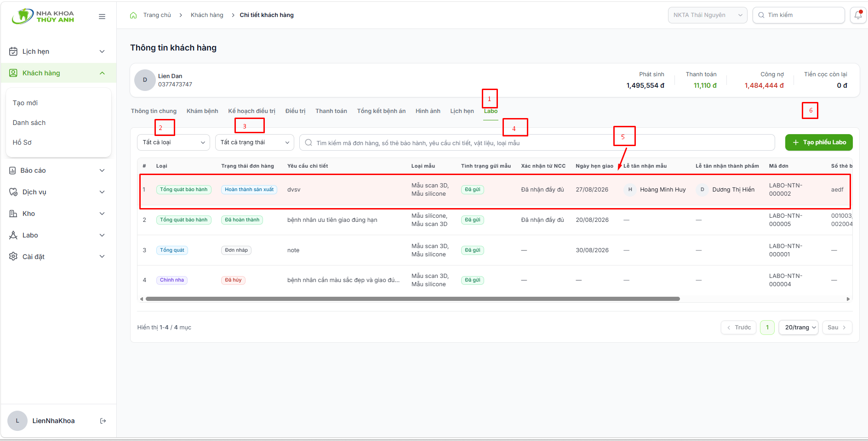Open the Khách hàng breadcrumb link
Image resolution: width=868 pixels, height=441 pixels.
(207, 15)
